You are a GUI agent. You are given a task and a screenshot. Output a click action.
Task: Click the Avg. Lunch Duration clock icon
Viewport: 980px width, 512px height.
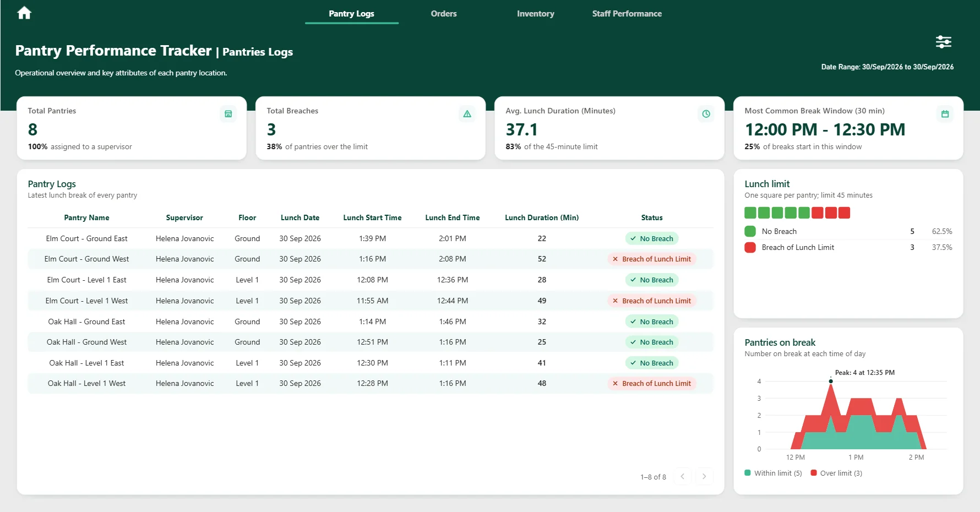[x=706, y=114]
